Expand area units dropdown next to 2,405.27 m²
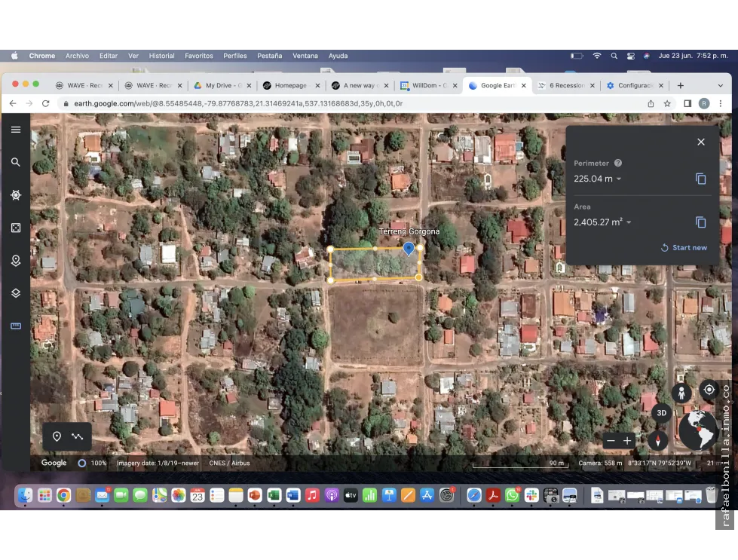Screen dimensions: 738x560 (x=629, y=222)
